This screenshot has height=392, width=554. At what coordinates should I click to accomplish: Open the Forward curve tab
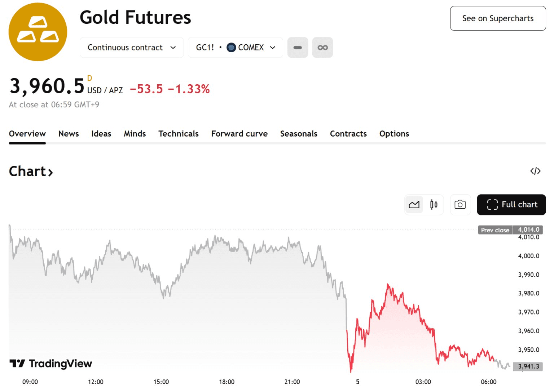[x=239, y=134]
